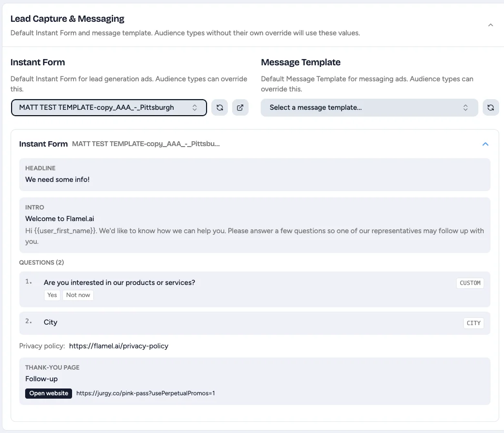
Task: Click the 'THANK-YOU PAGE' label
Action: (x=52, y=367)
